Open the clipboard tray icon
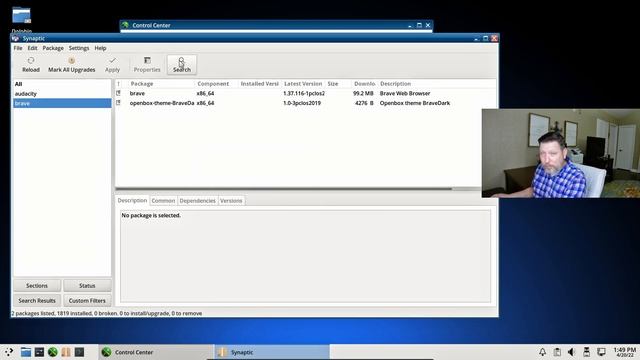The width and height of the screenshot is (640, 360). [557, 352]
